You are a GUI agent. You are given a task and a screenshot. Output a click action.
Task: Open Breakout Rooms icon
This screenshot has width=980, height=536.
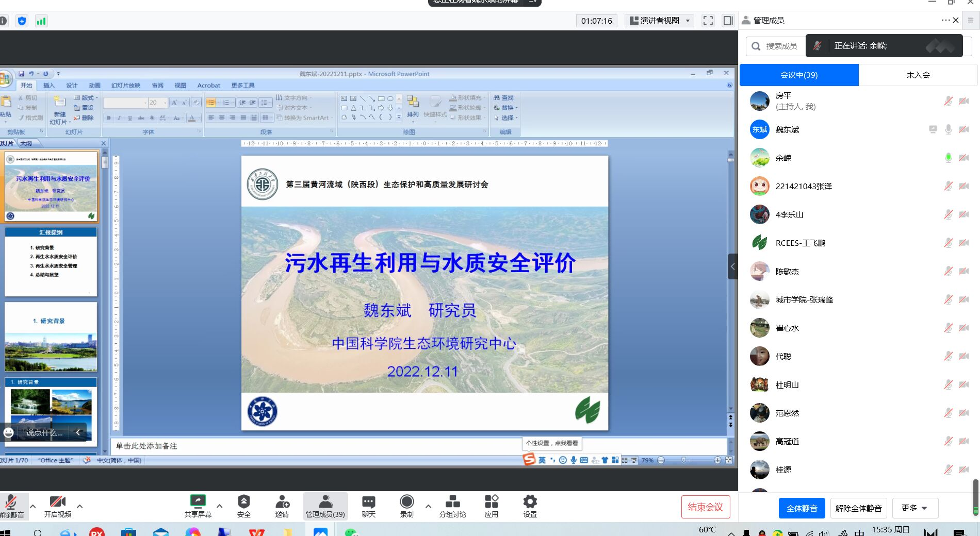[452, 501]
